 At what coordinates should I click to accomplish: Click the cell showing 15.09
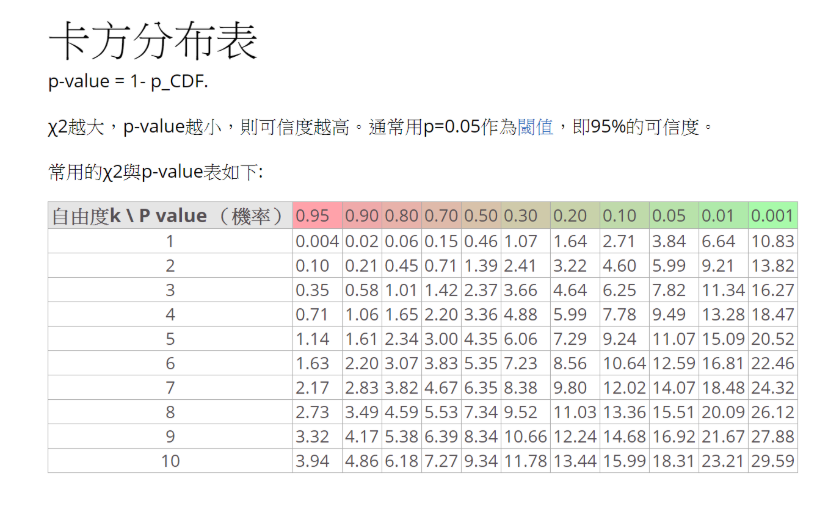click(723, 339)
